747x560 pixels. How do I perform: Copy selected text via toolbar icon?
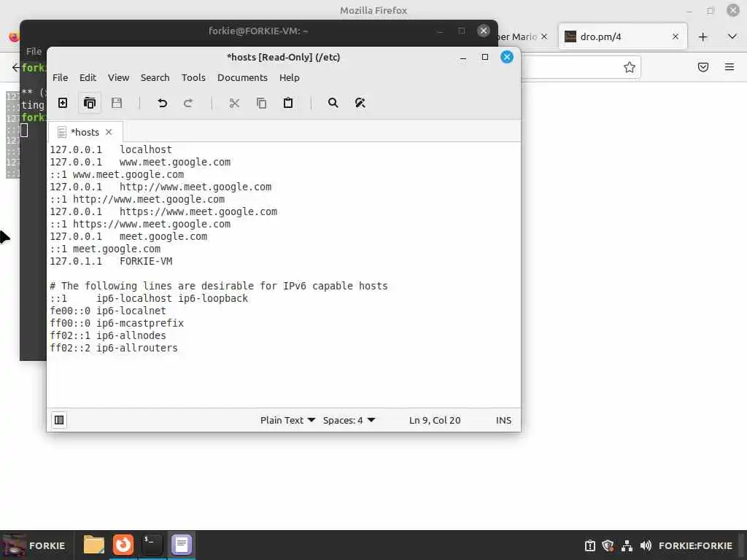(262, 103)
